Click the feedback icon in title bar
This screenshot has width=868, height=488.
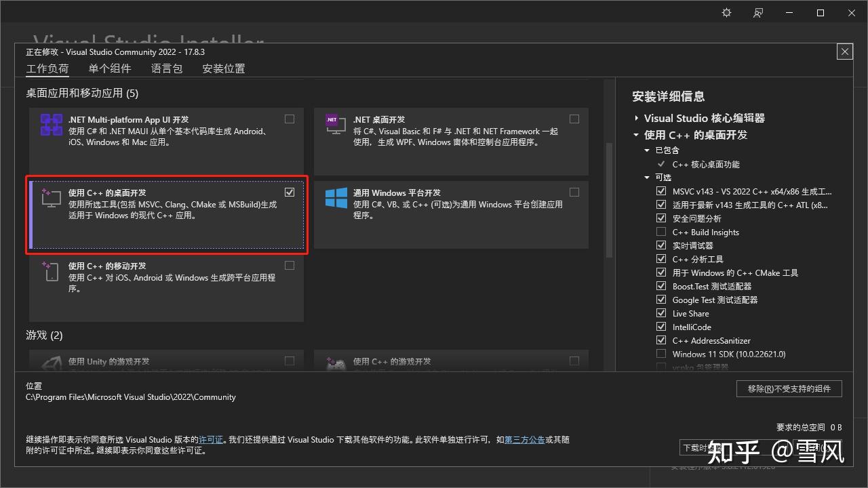pos(758,13)
